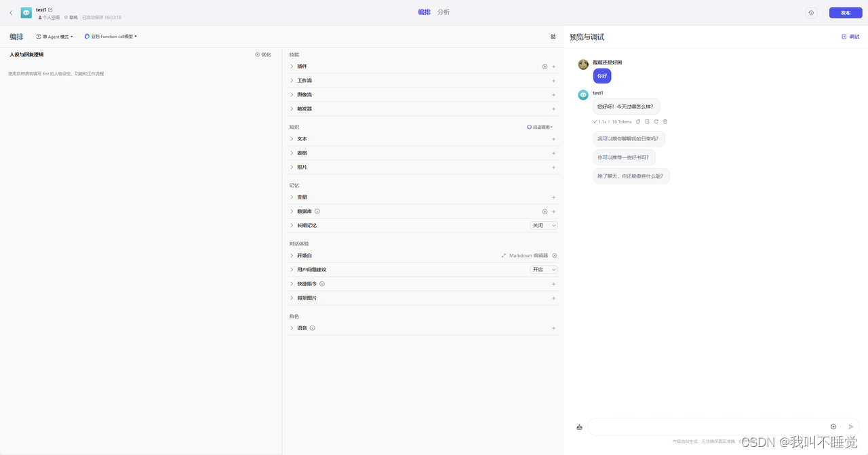Open the 长期记忆 关闭 dropdown
This screenshot has width=868, height=455.
544,226
